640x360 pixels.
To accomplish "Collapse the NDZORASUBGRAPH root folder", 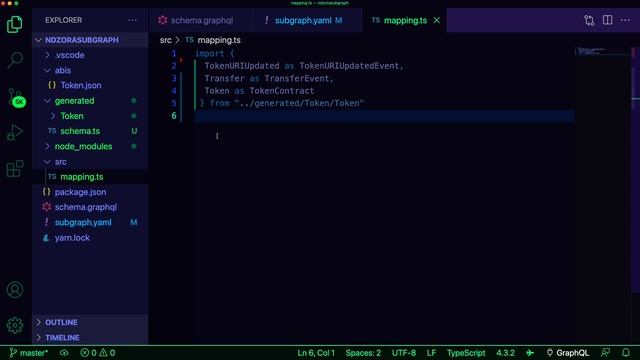I will 90,40.
